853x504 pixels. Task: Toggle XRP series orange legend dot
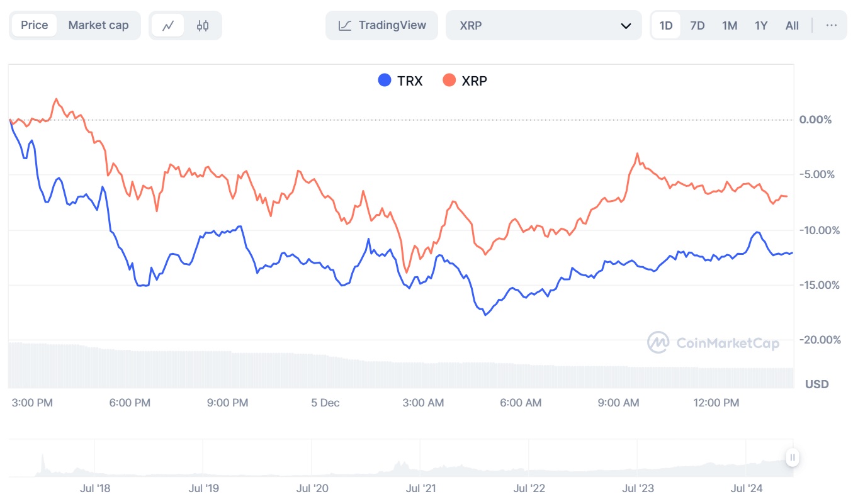click(449, 80)
